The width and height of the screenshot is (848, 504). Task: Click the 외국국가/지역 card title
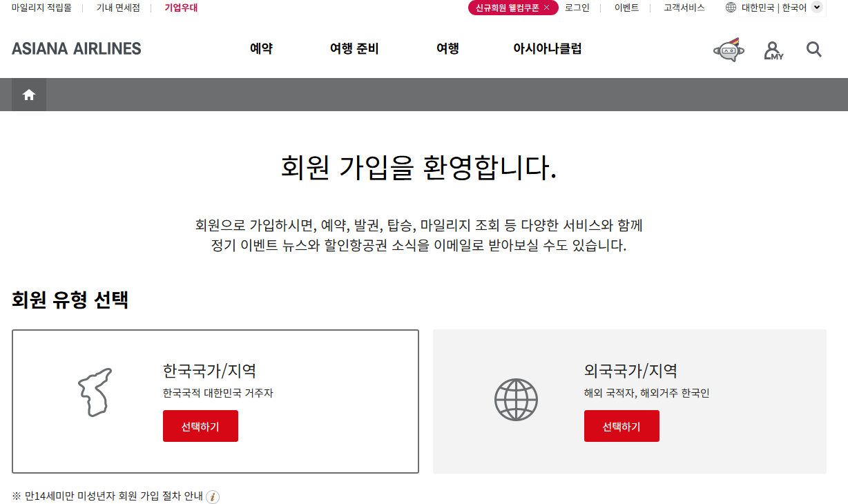[630, 371]
